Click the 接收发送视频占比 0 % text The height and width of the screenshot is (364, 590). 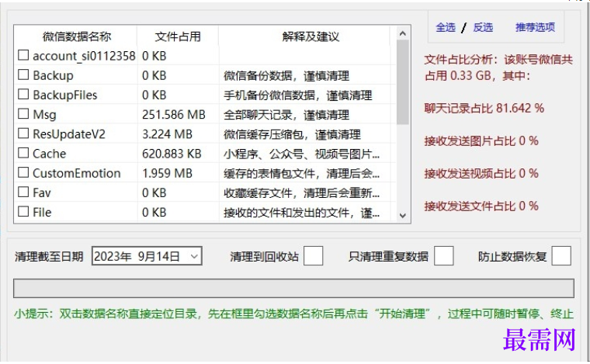click(481, 173)
